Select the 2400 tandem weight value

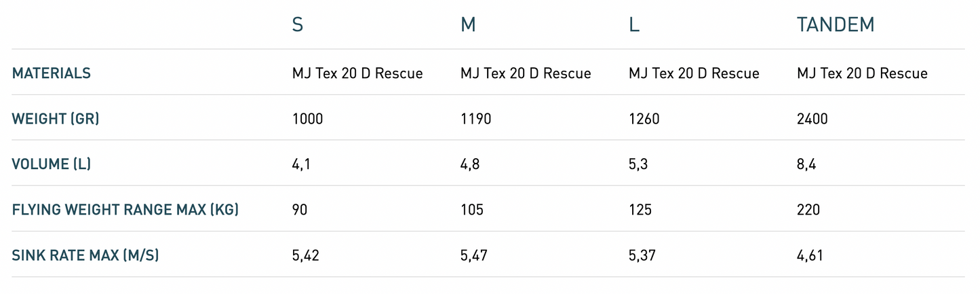812,119
